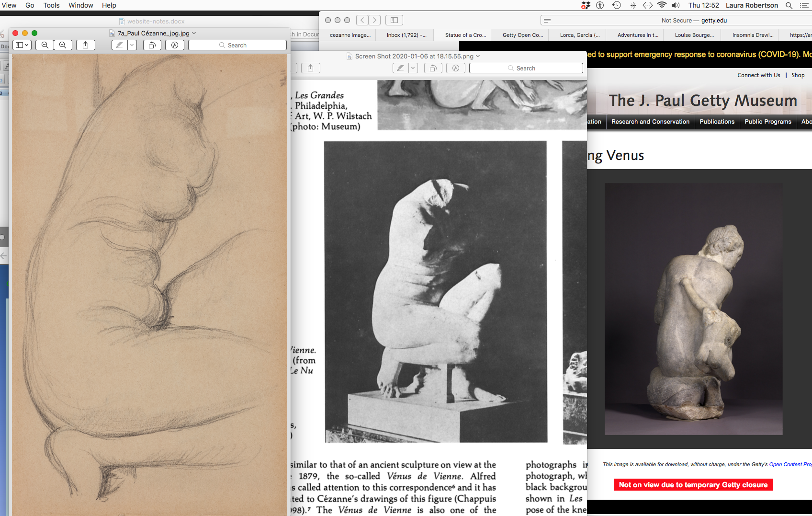The height and width of the screenshot is (516, 812).
Task: Open the Tools menu
Action: pos(52,5)
